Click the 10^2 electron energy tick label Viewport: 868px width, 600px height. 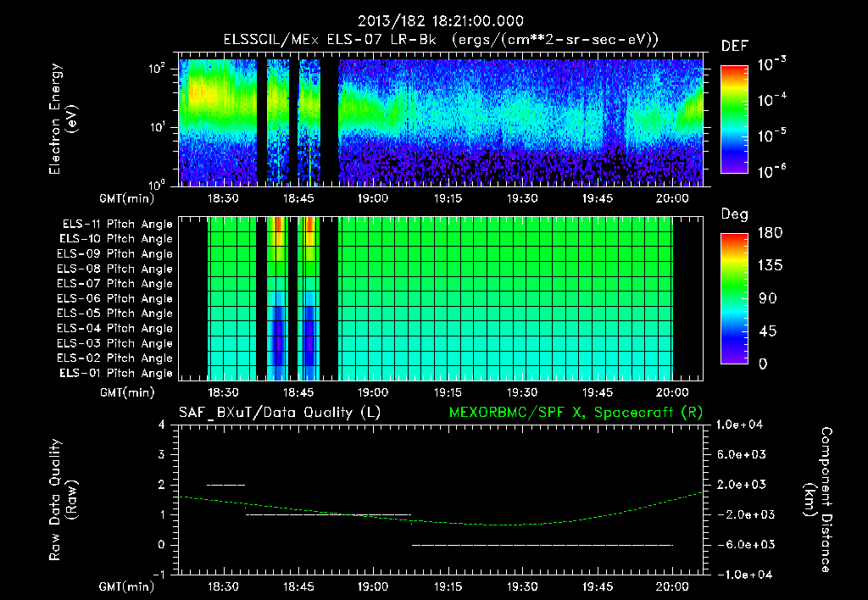pos(157,68)
